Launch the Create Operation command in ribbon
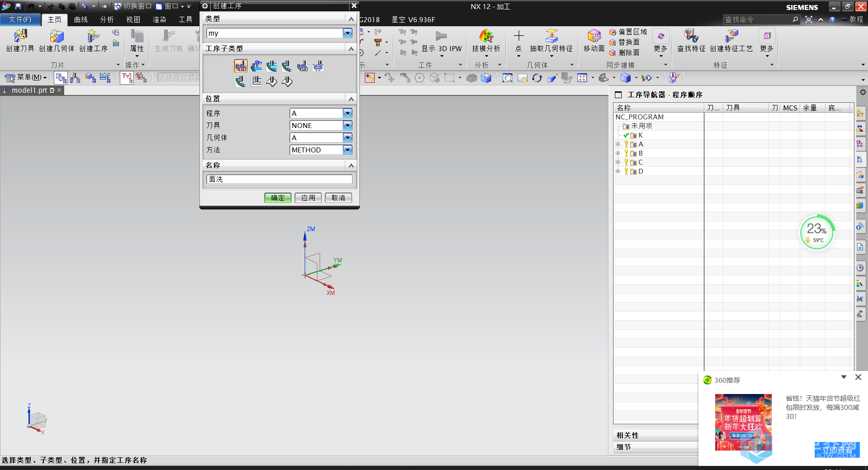The height and width of the screenshot is (470, 868). 93,41
